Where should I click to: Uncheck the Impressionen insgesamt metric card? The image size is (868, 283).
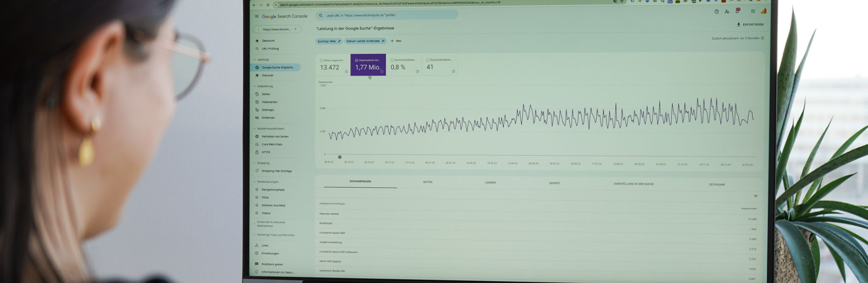[357, 60]
